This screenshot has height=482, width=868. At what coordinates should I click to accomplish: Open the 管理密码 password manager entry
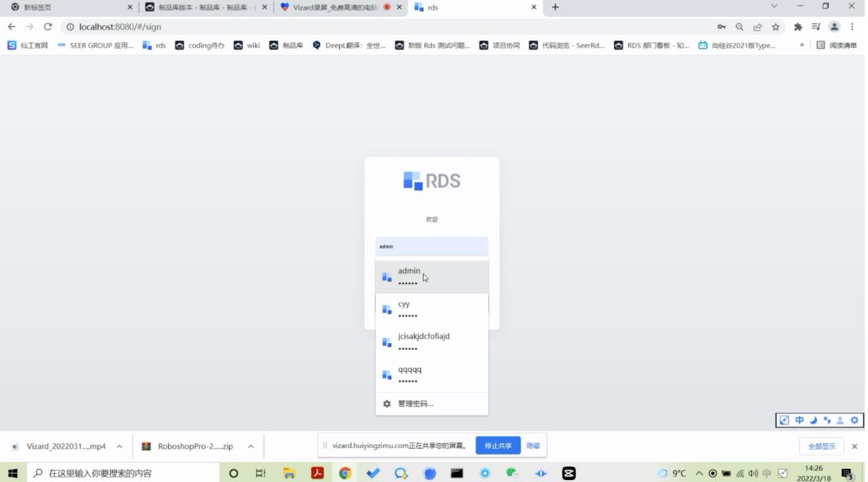431,403
